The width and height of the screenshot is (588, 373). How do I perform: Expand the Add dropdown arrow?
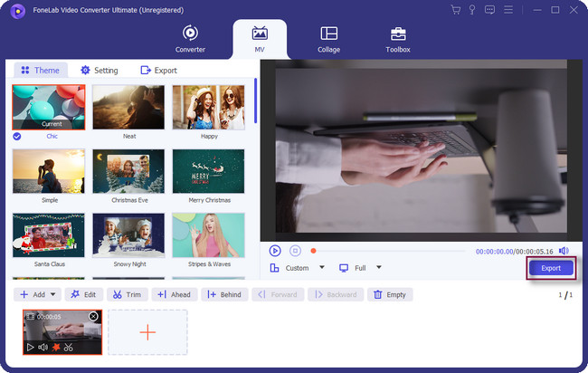[x=52, y=294]
